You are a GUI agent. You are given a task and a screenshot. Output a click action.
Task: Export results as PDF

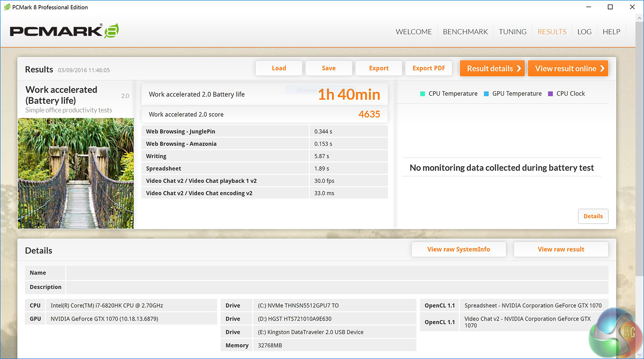coord(428,68)
